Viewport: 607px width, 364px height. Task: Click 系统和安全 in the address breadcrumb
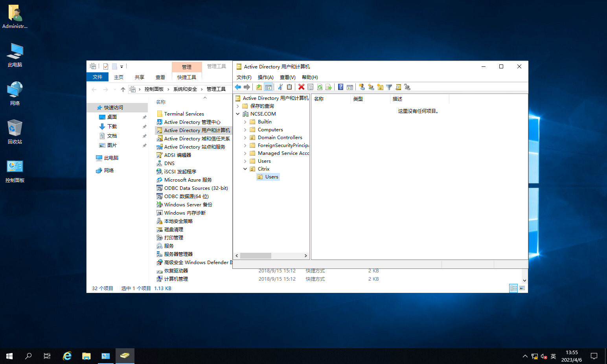[x=185, y=89]
